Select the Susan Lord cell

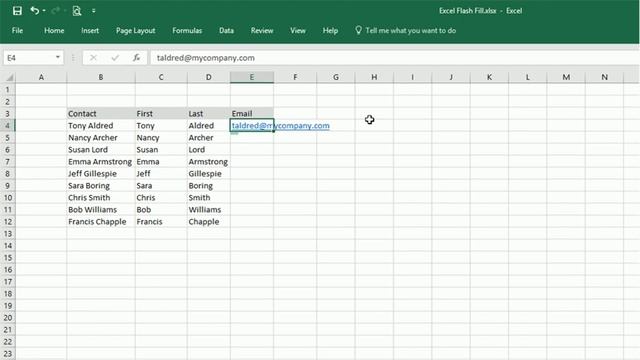pyautogui.click(x=101, y=150)
